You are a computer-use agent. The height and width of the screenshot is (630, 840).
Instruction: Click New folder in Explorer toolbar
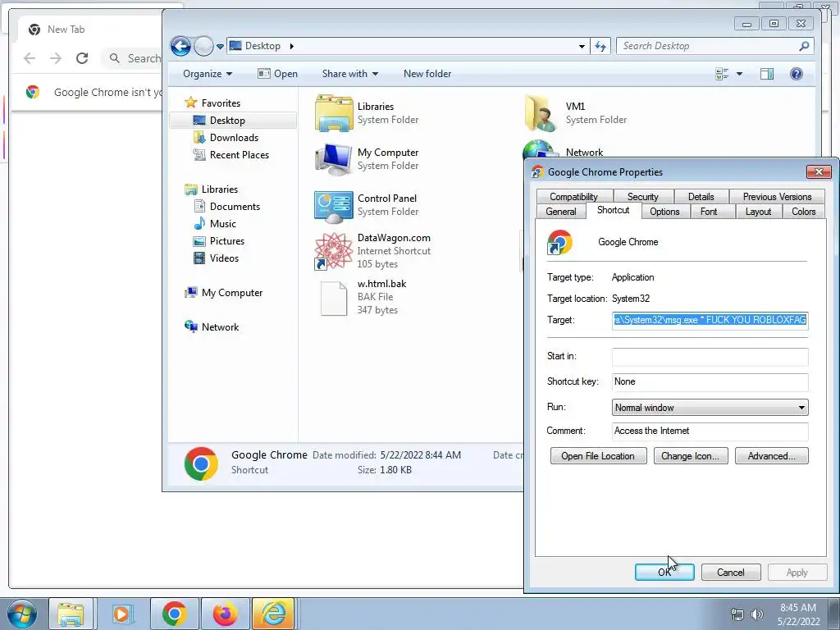click(427, 74)
